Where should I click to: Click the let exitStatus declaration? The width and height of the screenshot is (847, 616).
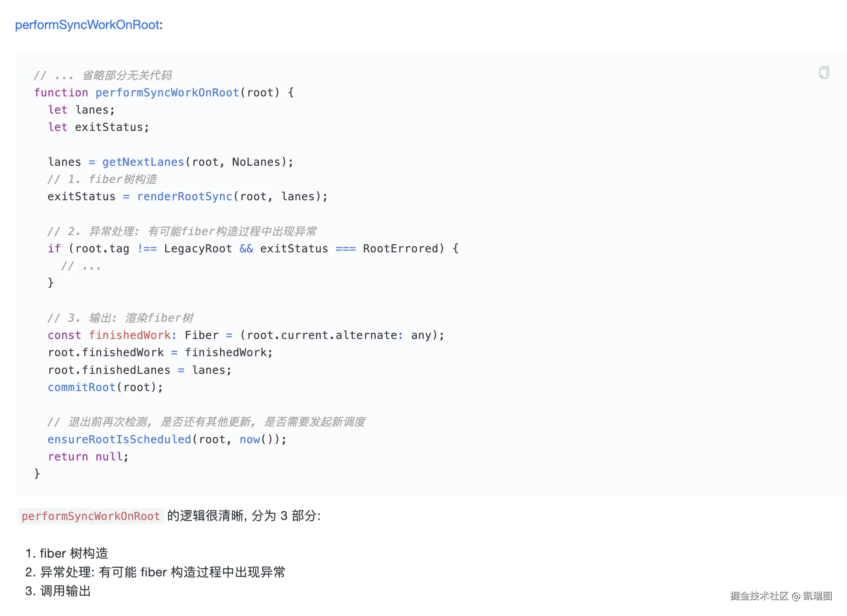click(98, 127)
